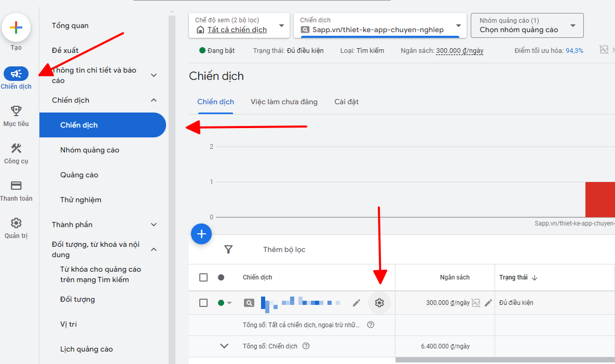Switch to the Việc làm chưa đăng tab
This screenshot has width=615, height=364.
coord(284,102)
